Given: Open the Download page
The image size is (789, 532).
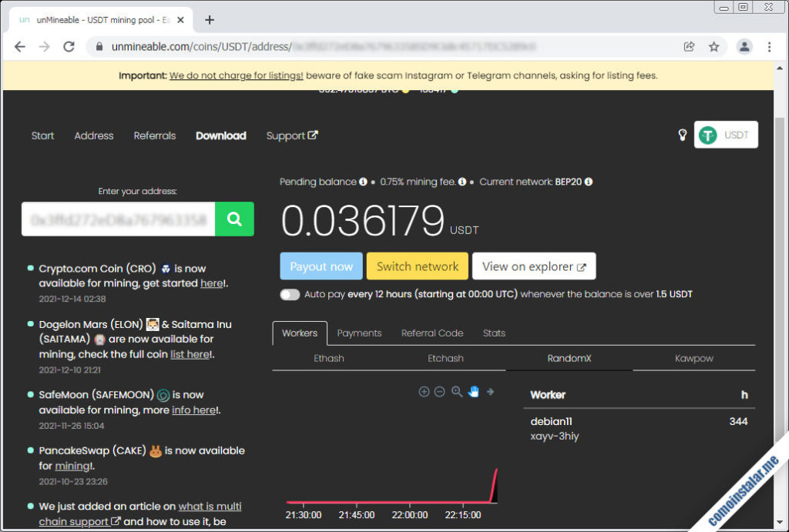Looking at the screenshot, I should coord(221,136).
